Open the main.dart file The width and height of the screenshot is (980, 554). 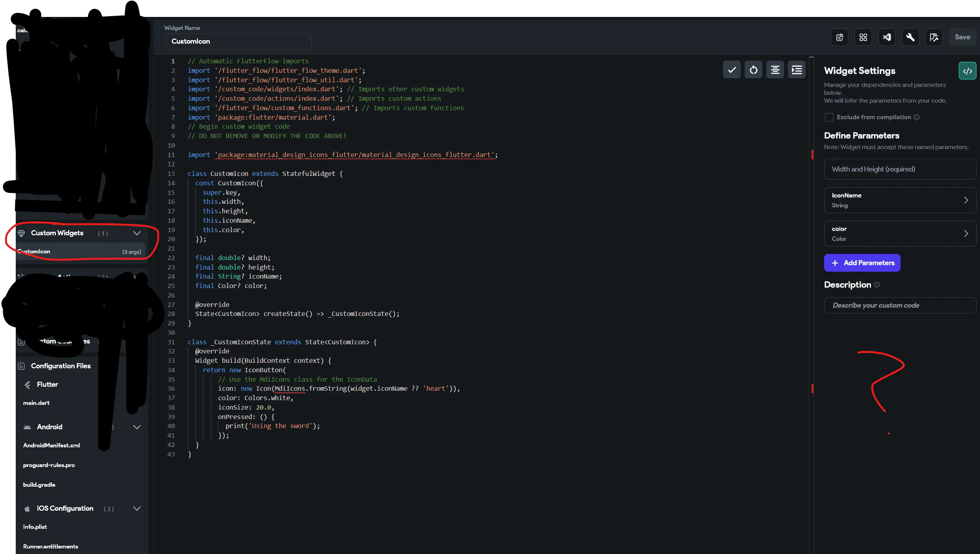point(36,403)
